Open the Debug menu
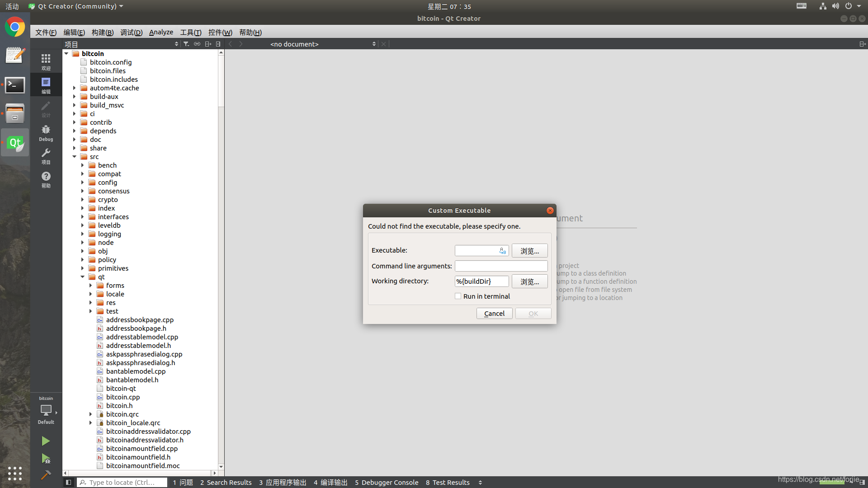The height and width of the screenshot is (488, 868). pos(132,32)
